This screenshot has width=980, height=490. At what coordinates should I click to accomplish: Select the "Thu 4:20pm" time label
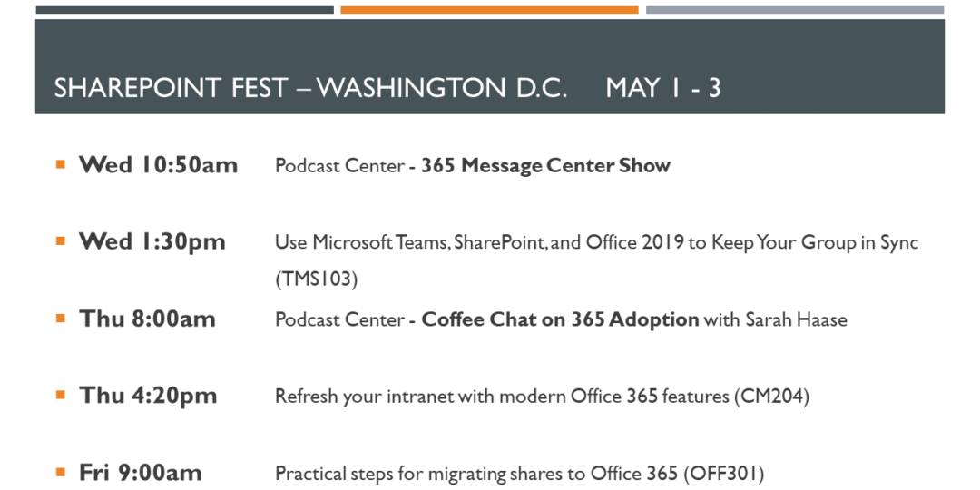pyautogui.click(x=149, y=397)
